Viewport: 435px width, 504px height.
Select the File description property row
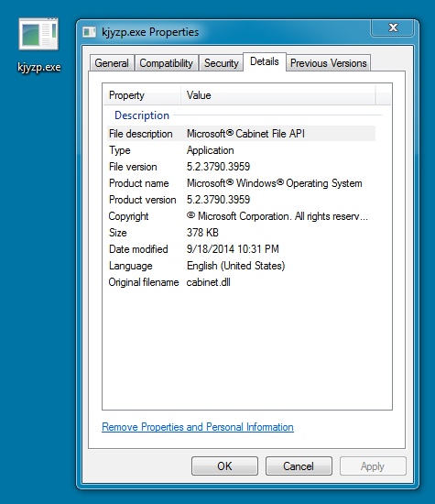pyautogui.click(x=241, y=134)
